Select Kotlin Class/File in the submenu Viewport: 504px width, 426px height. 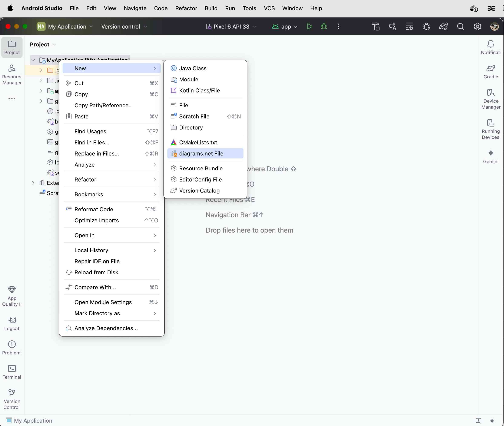pyautogui.click(x=199, y=91)
